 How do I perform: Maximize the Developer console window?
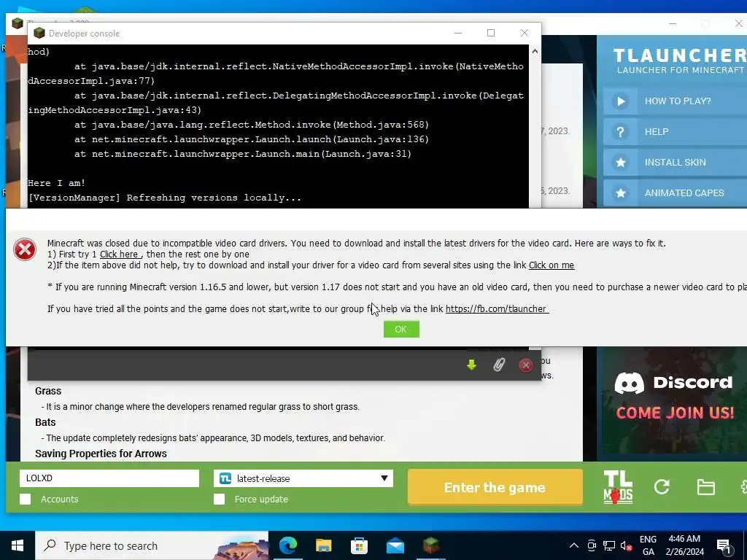point(491,33)
